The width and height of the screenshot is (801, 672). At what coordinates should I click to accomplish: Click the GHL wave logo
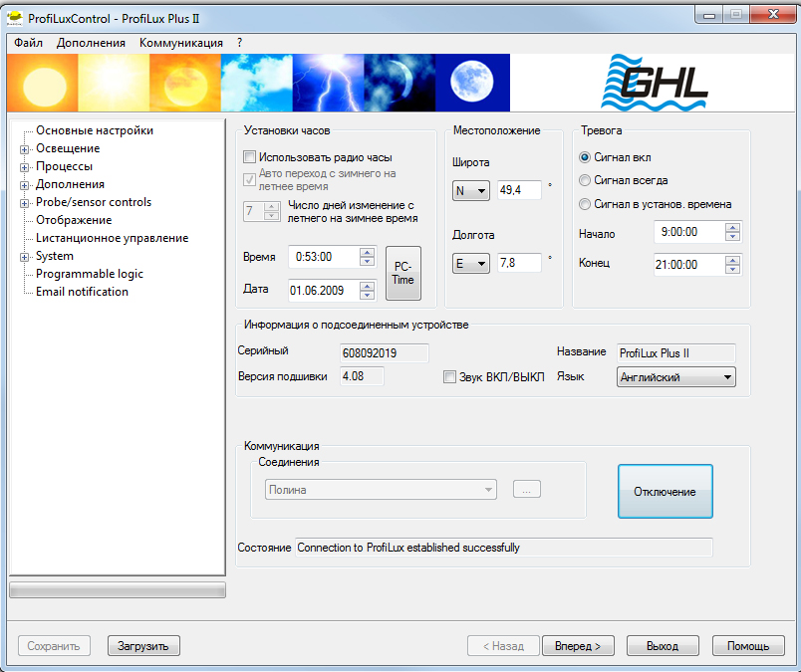coord(655,83)
